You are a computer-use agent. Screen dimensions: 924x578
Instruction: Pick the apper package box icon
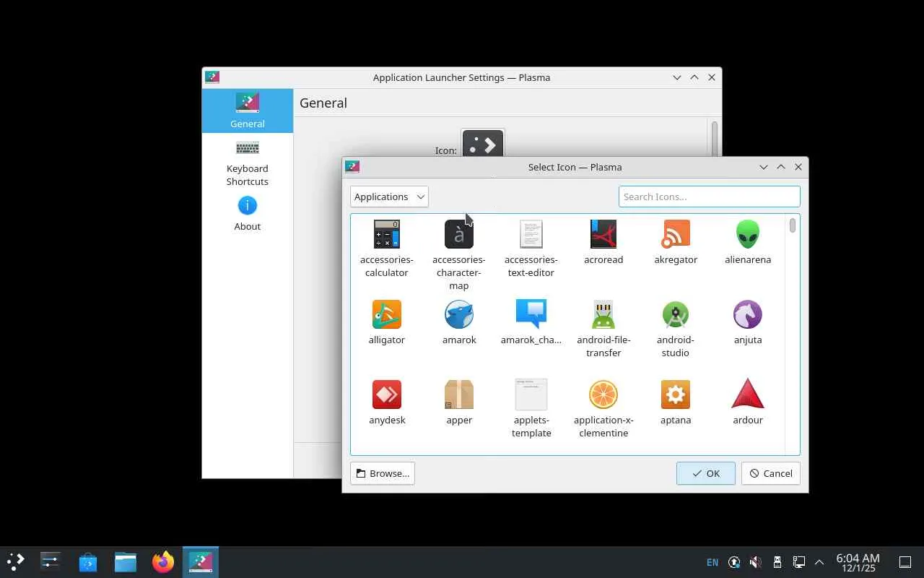point(459,394)
